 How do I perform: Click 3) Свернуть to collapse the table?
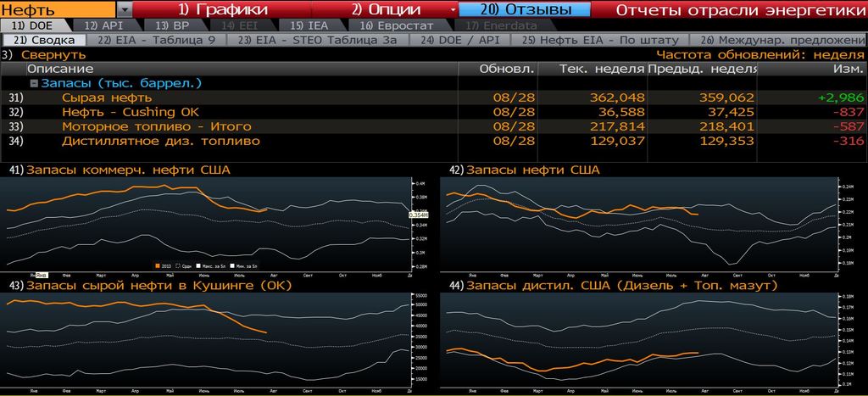pyautogui.click(x=44, y=54)
